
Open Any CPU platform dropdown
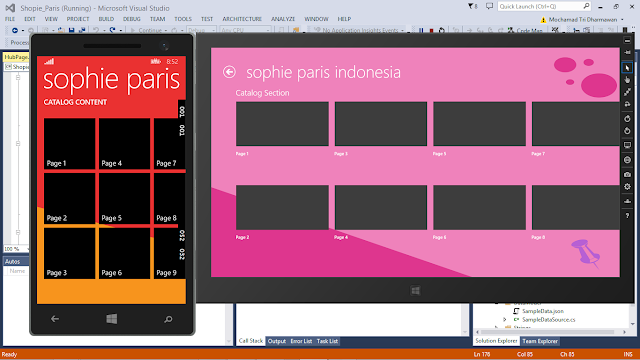pos(245,30)
